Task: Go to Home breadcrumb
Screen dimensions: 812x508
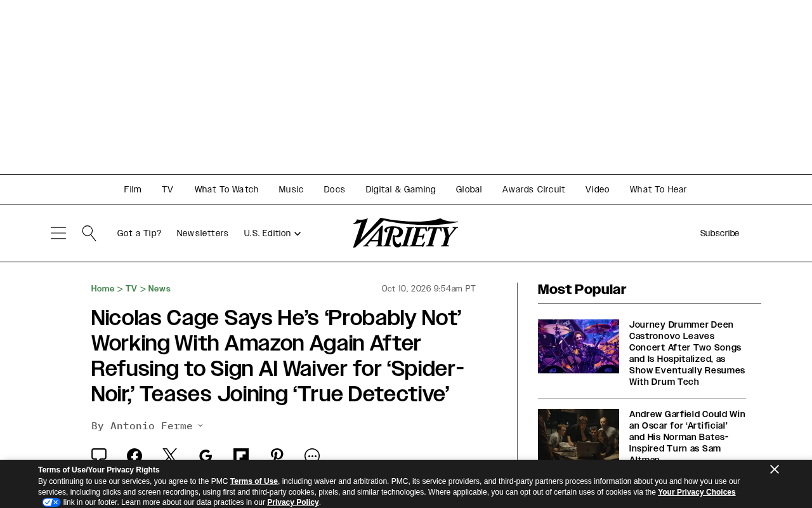Action: click(x=103, y=289)
